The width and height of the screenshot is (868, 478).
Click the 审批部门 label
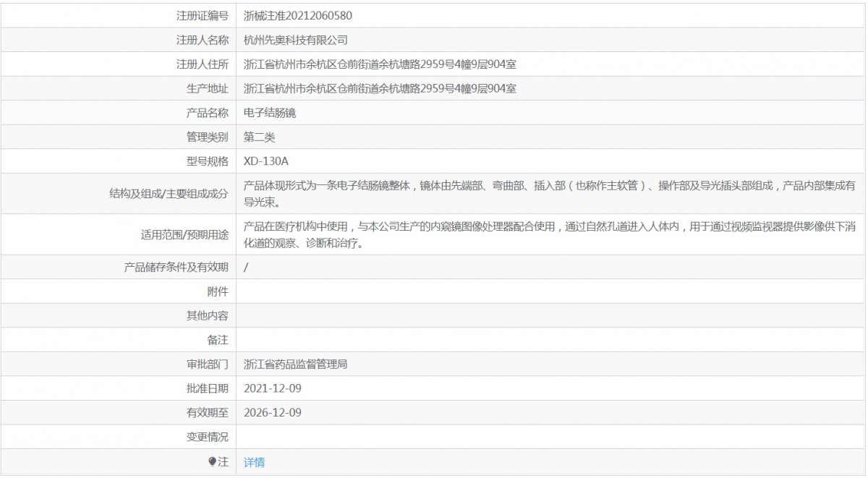208,364
